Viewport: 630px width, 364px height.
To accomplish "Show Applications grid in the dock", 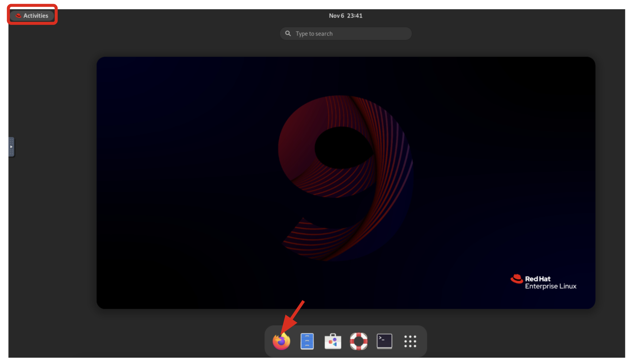I will pyautogui.click(x=410, y=341).
